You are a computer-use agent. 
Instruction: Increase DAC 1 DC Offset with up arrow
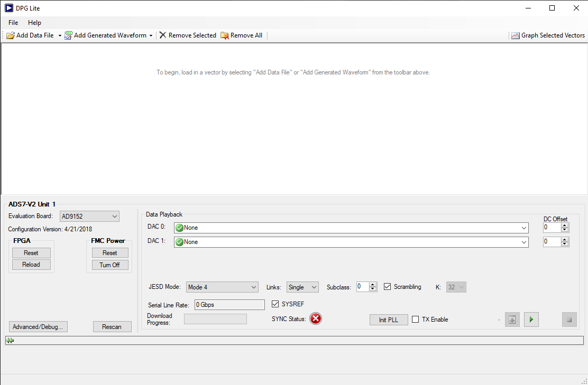(565, 239)
